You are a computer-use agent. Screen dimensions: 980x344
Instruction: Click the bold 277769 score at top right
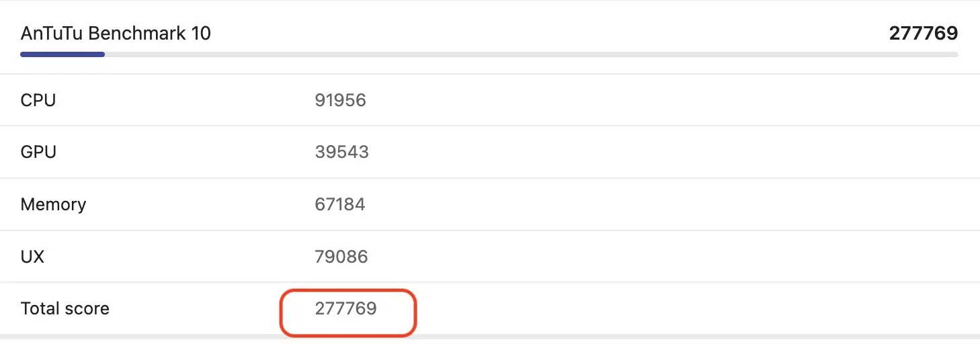point(923,34)
